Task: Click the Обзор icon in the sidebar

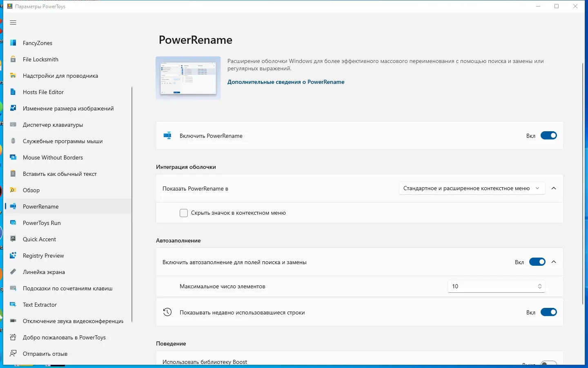Action: (13, 190)
